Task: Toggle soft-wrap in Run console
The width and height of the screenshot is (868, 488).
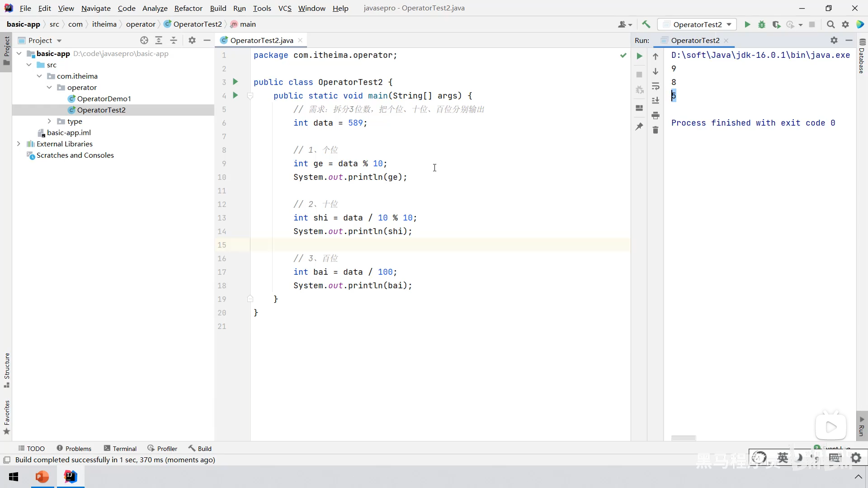Action: [656, 86]
